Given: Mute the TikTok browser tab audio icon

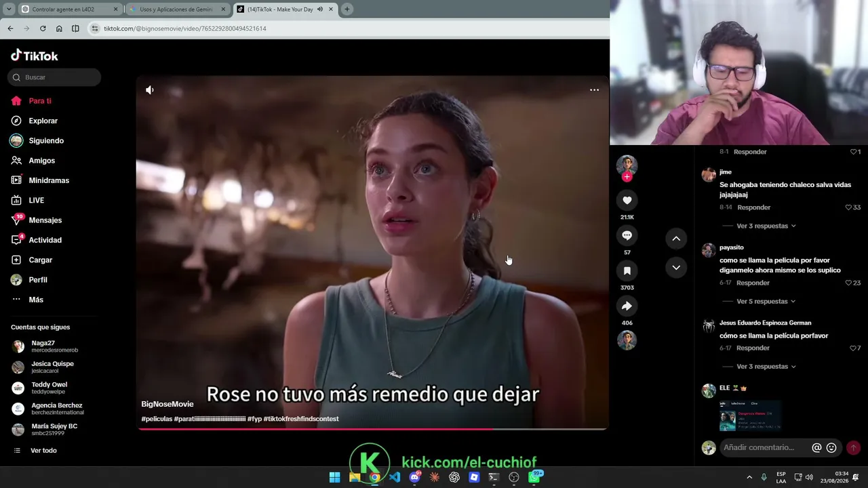Looking at the screenshot, I should [x=320, y=9].
